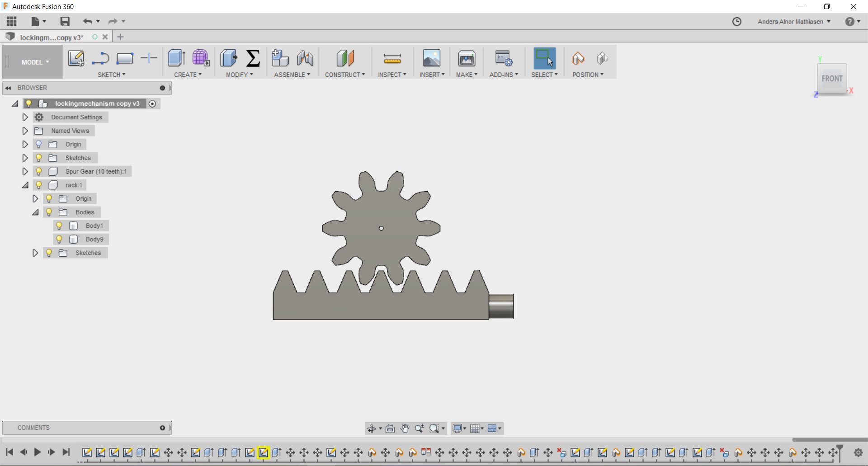Click the Joint assemble icon
868x466 pixels.
tap(305, 58)
